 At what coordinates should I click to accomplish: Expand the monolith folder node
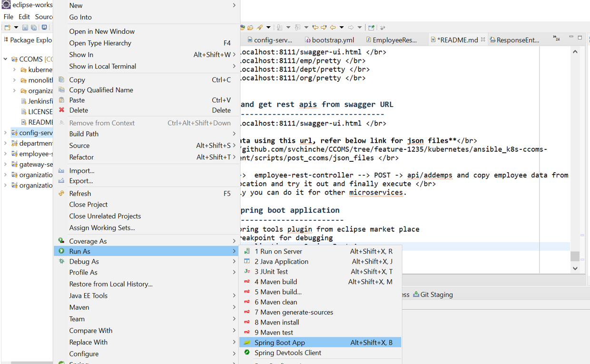tap(15, 80)
